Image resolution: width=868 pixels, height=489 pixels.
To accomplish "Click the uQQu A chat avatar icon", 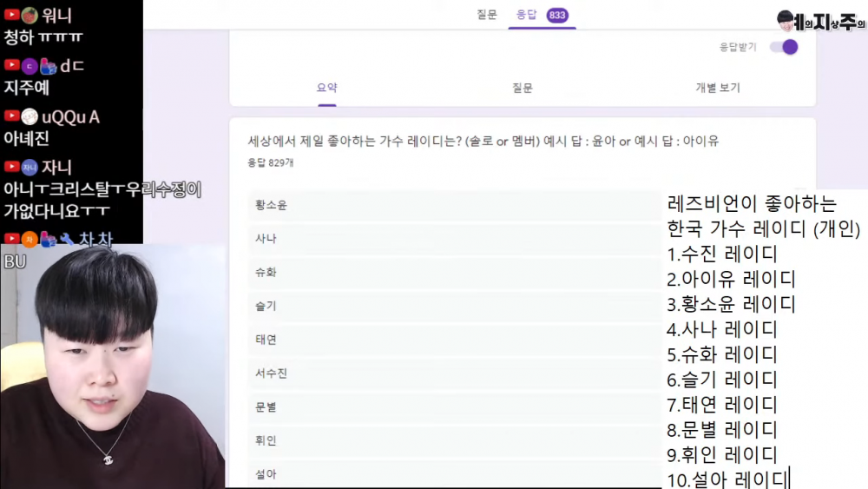I will (x=30, y=117).
